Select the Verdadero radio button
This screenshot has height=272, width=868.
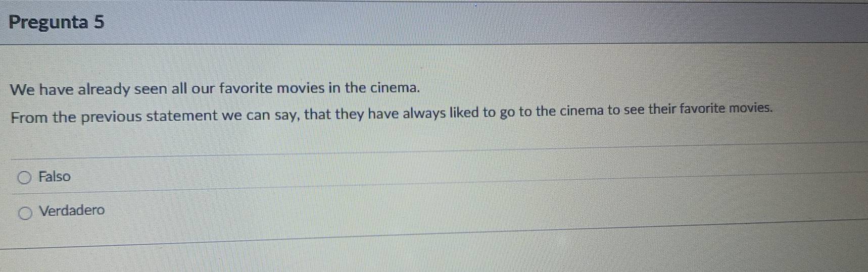[x=25, y=213]
